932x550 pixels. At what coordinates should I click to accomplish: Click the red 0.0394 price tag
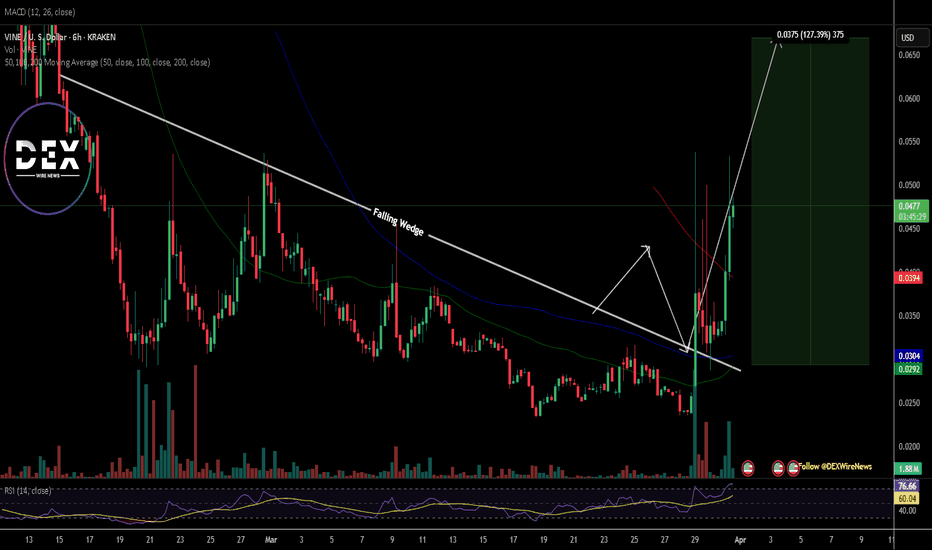point(908,278)
